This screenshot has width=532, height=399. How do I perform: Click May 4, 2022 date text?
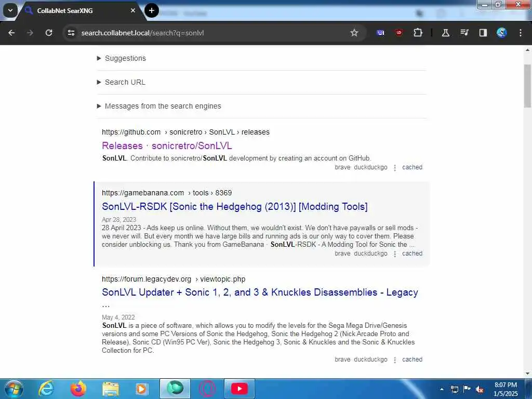[x=118, y=317]
